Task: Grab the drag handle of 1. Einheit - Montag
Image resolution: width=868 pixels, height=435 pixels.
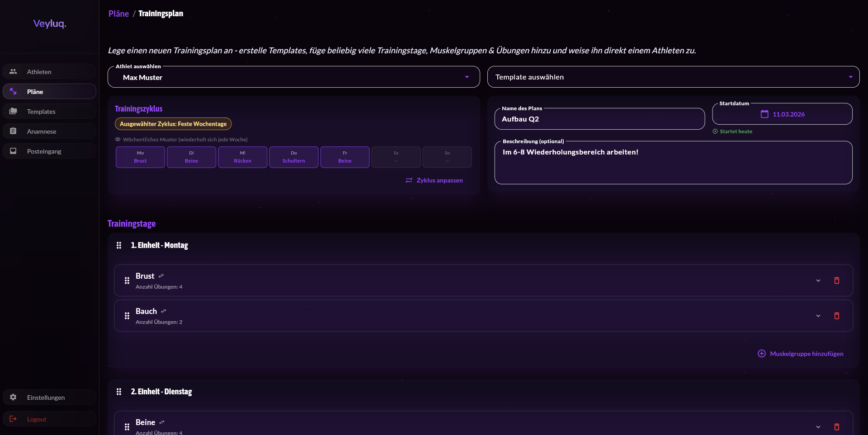Action: (119, 245)
